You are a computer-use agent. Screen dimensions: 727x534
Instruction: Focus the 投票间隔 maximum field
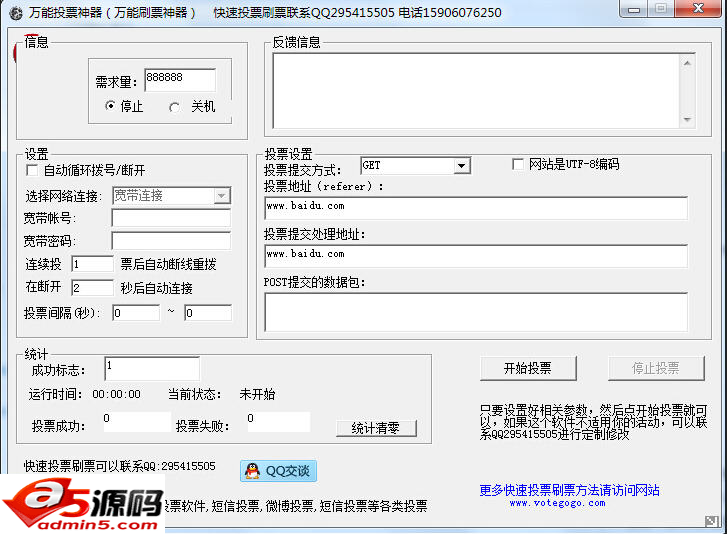tap(208, 313)
